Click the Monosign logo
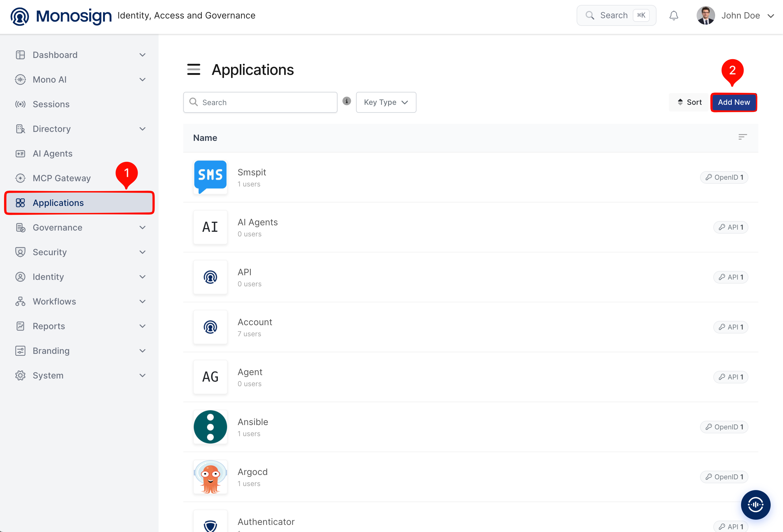Screen dimensions: 783x532 tap(61, 16)
